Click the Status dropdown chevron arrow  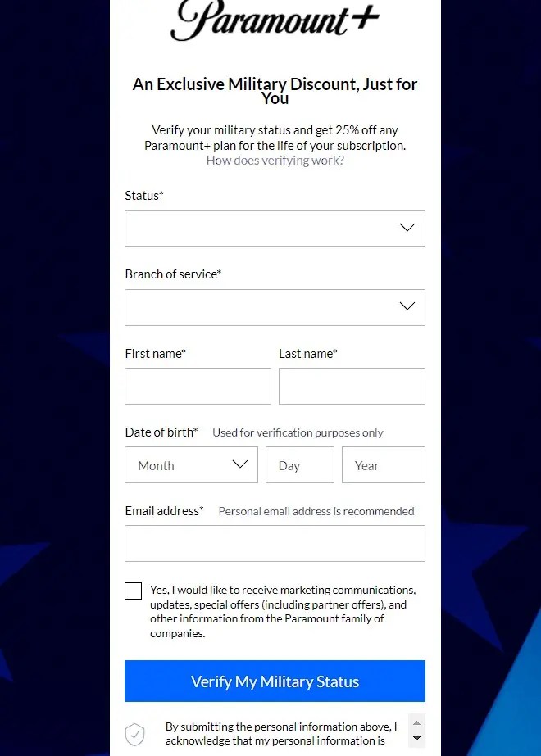[407, 228]
